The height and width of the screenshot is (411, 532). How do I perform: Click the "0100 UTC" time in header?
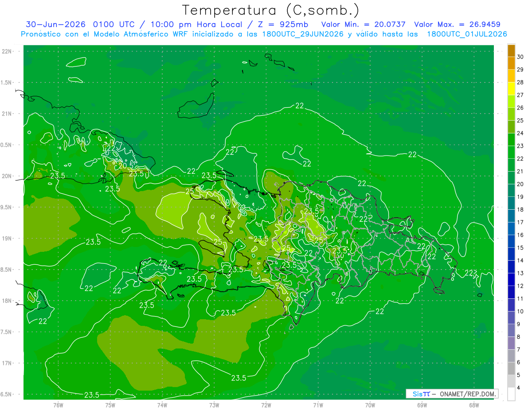tap(115, 24)
